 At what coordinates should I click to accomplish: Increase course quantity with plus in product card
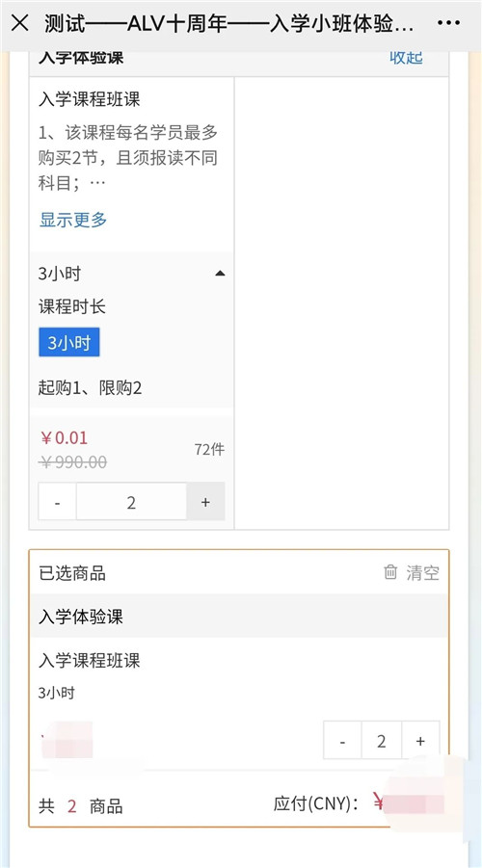205,502
